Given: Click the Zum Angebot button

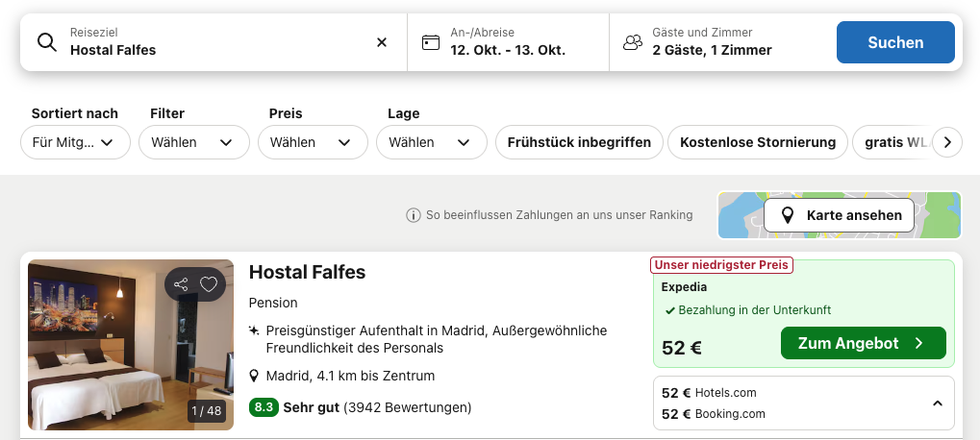Looking at the screenshot, I should click(863, 343).
